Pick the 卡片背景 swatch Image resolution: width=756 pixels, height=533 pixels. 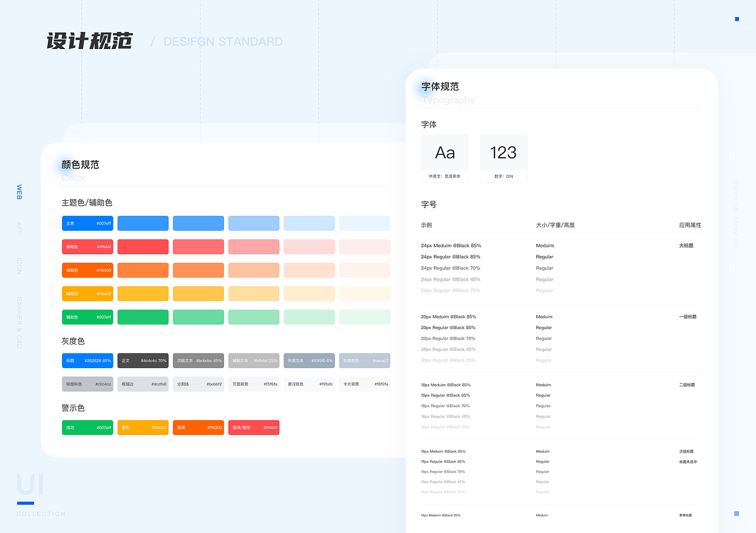364,384
